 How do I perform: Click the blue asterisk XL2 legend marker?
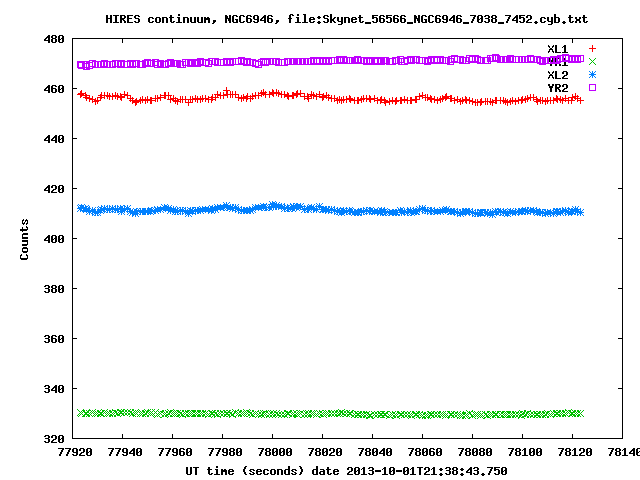point(592,75)
